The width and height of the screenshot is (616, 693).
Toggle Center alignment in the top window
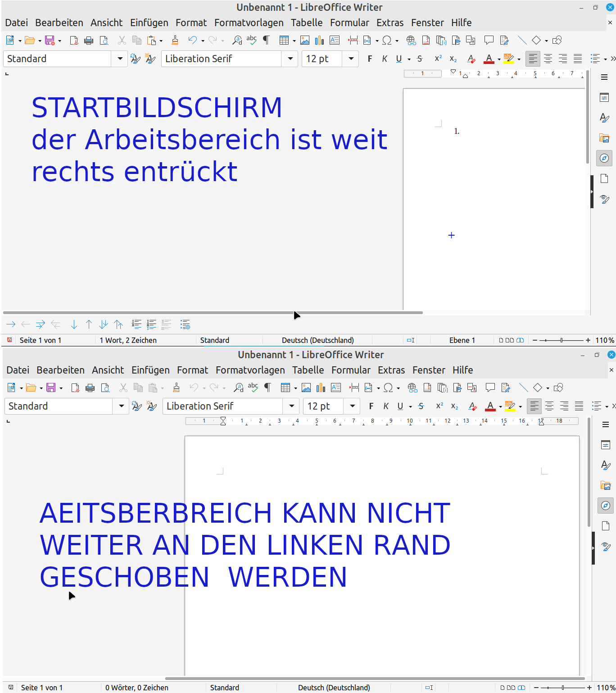(548, 59)
